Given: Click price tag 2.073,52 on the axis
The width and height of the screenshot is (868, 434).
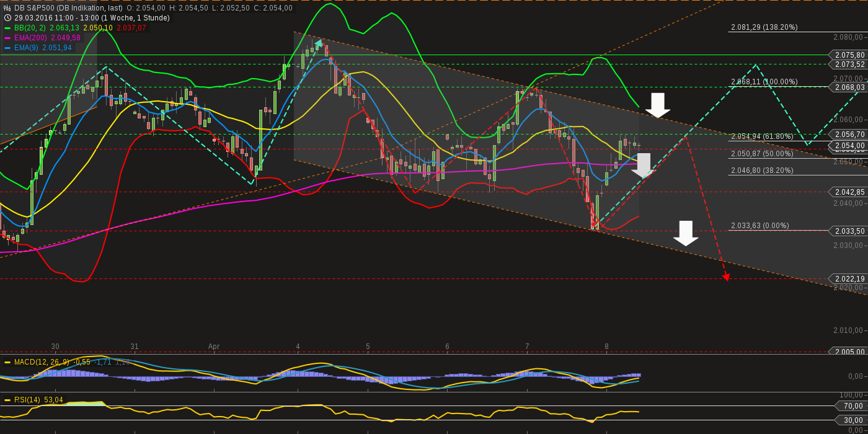Looking at the screenshot, I should pyautogui.click(x=848, y=64).
